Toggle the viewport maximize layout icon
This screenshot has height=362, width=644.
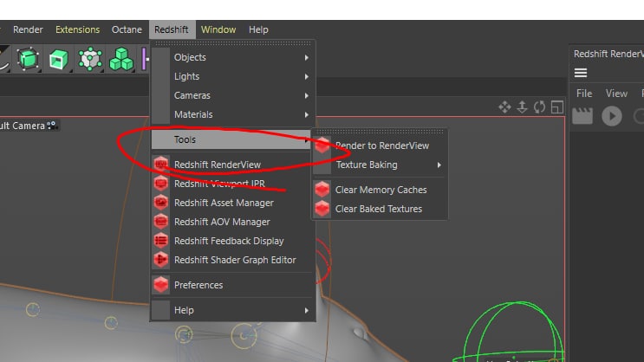(557, 107)
